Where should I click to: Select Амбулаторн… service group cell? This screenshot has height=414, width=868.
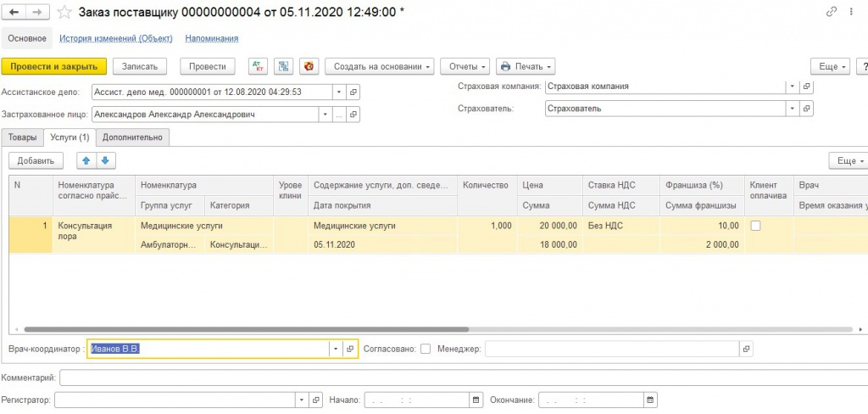[170, 244]
